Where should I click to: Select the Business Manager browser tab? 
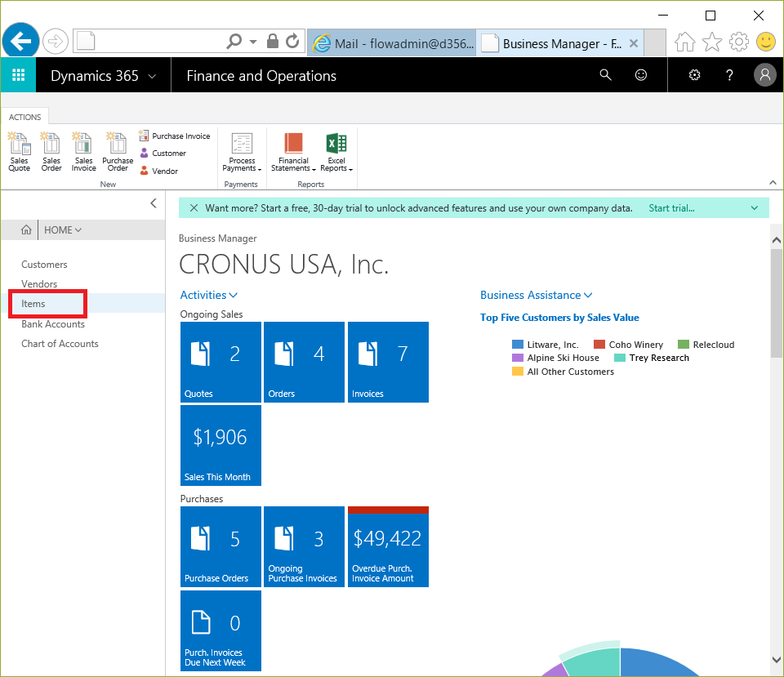coord(553,43)
